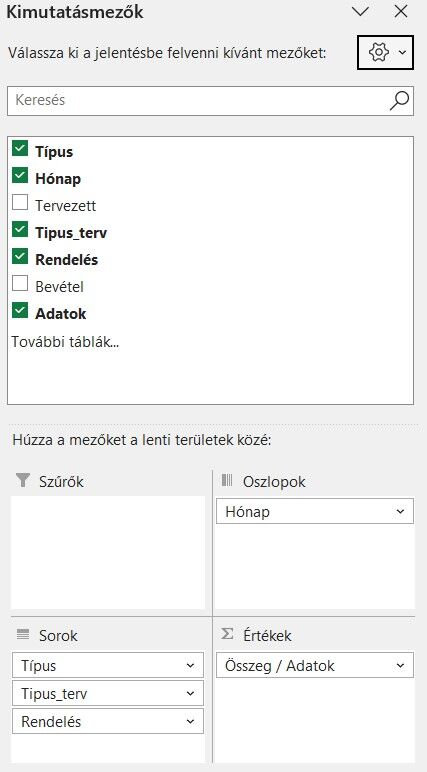The height and width of the screenshot is (772, 427).
Task: Open the Rendelés row field dropdown
Action: click(x=190, y=722)
